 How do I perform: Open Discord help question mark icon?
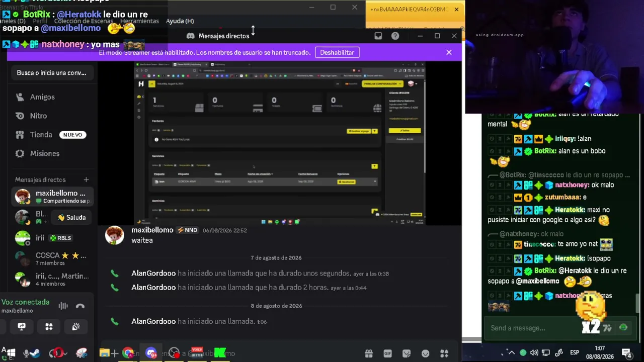point(395,36)
